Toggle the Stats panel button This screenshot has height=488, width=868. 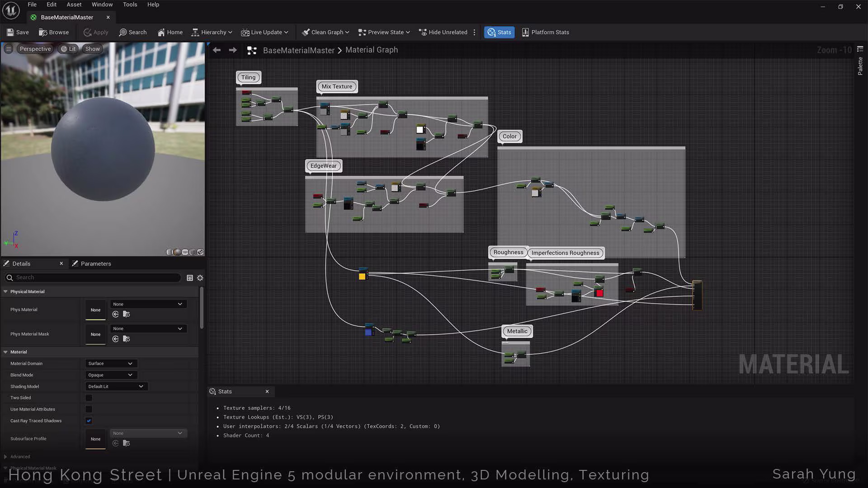click(499, 32)
